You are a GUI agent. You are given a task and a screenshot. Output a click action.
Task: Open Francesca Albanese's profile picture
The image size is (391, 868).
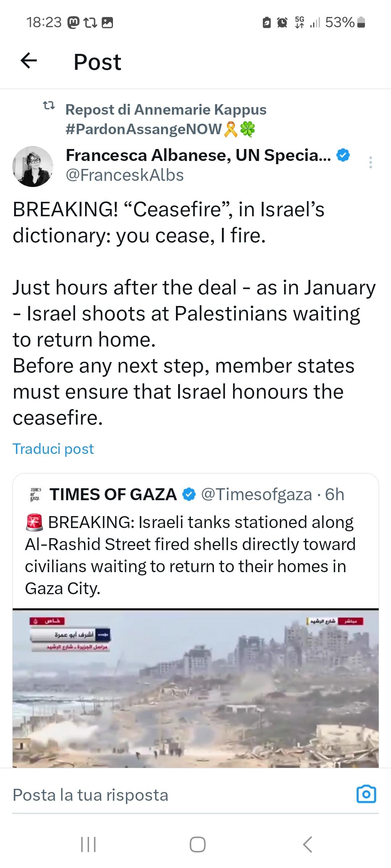click(x=33, y=166)
